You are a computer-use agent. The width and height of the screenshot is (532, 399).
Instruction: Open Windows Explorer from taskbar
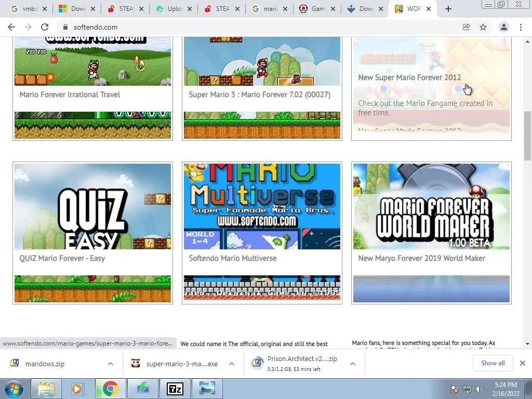click(x=46, y=389)
